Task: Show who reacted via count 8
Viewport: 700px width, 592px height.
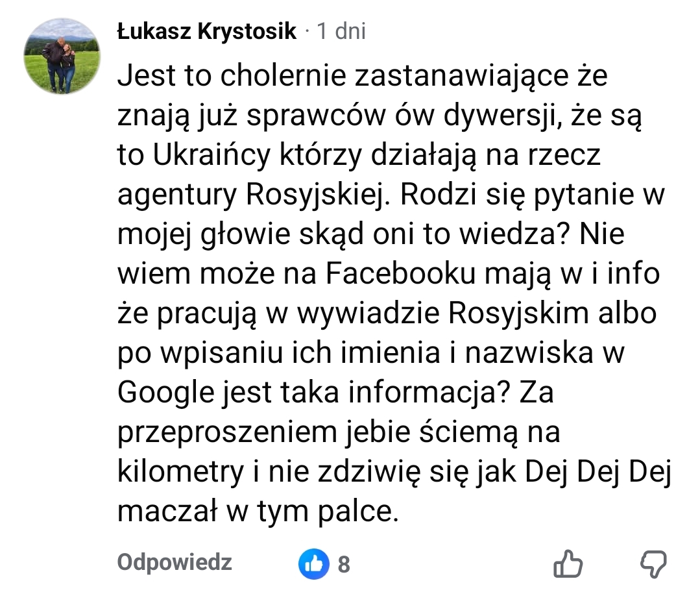Action: [x=344, y=564]
